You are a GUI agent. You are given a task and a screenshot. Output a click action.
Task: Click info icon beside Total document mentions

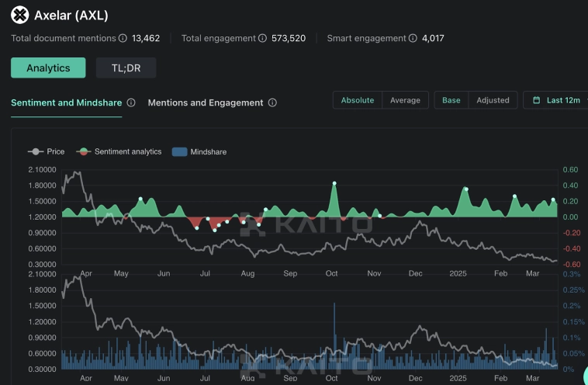[122, 38]
